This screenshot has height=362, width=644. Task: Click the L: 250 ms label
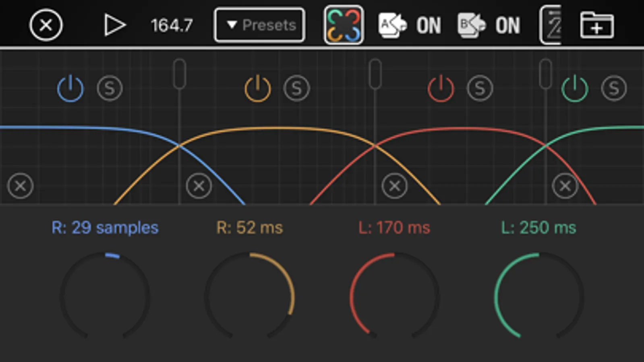point(539,228)
